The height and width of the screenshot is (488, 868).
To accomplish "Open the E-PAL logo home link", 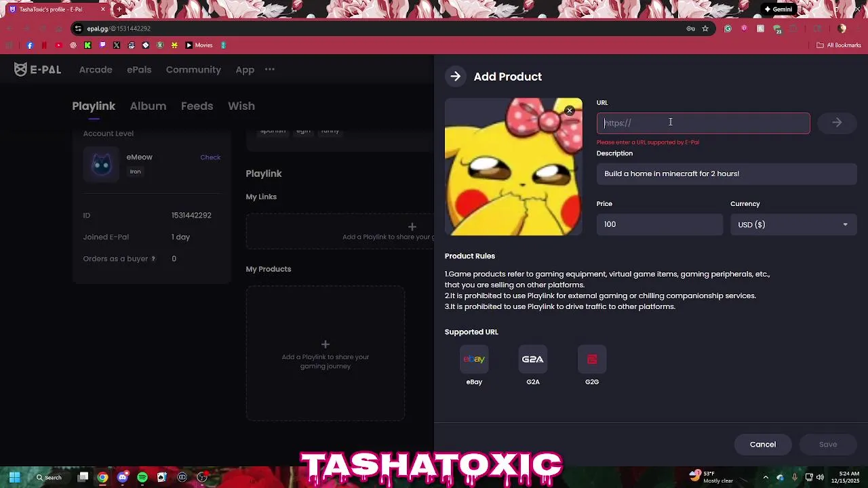I will (x=37, y=69).
